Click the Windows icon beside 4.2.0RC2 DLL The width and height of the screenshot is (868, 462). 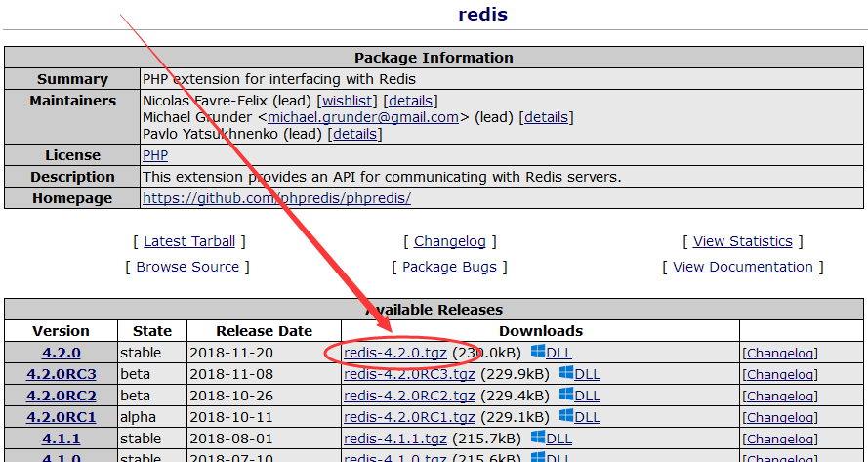click(566, 395)
